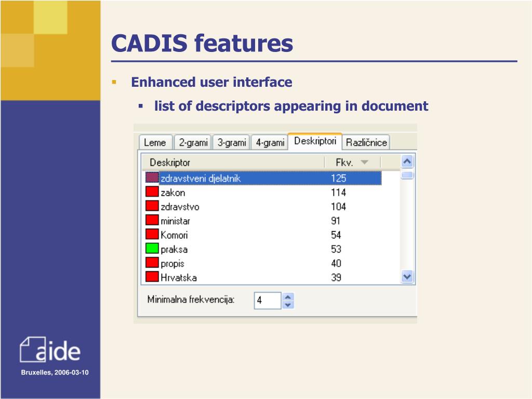Click the red swatch beside zakon

[152, 192]
